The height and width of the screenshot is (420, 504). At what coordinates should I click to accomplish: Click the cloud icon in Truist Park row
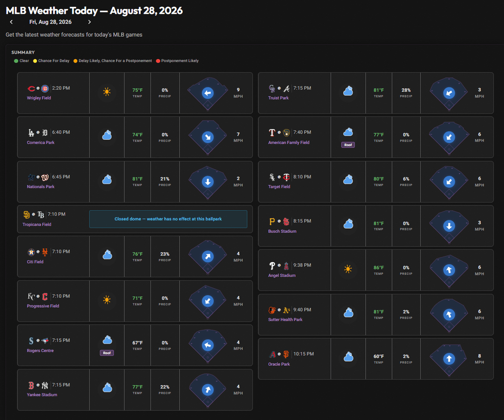click(x=348, y=91)
